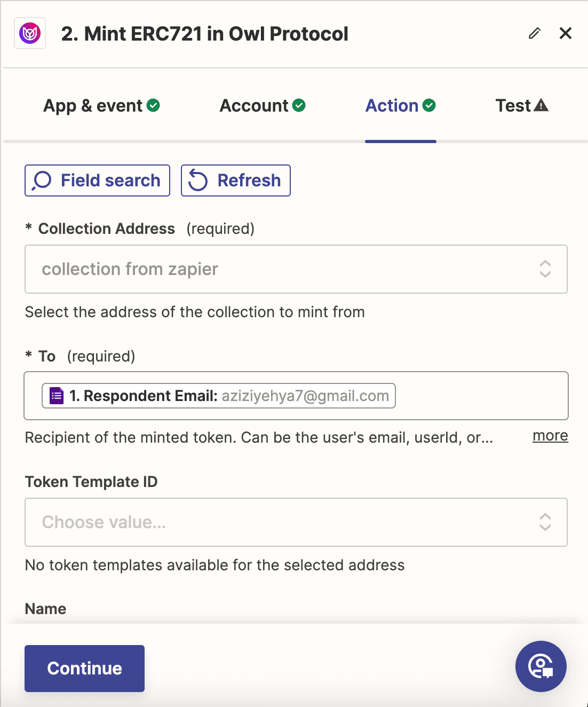Image resolution: width=588 pixels, height=707 pixels.
Task: Close the step editor panel
Action: (565, 34)
